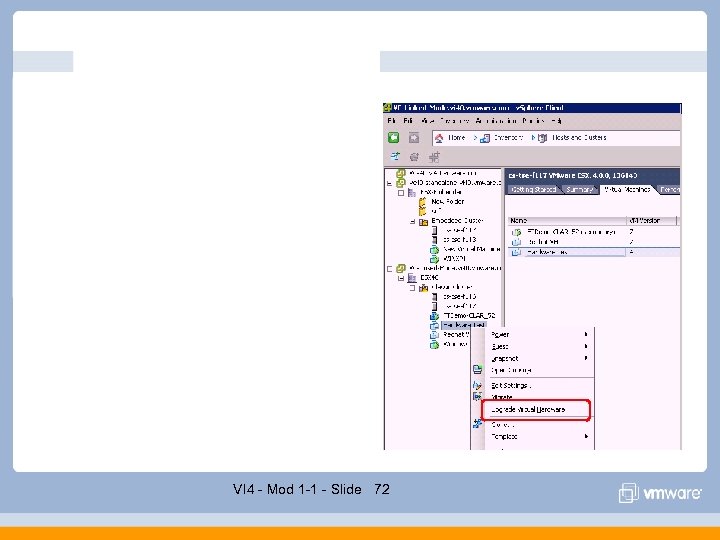Click the Home house icon in breadcrumb

[439, 138]
